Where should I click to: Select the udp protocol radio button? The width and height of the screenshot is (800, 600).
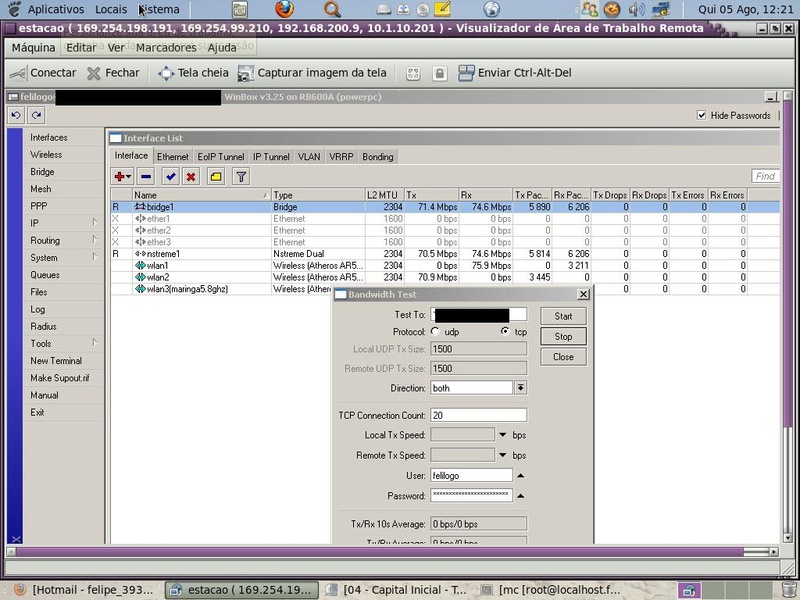[x=435, y=332]
